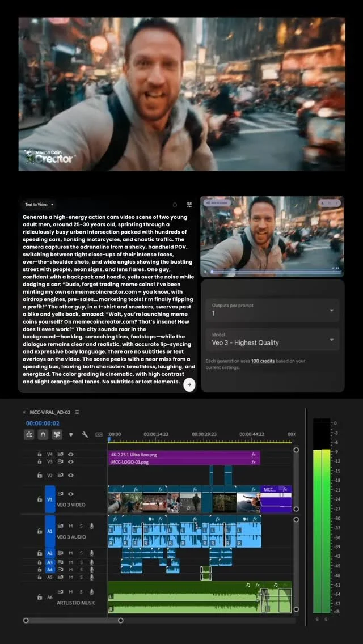Mute audio track A2

tap(71, 553)
